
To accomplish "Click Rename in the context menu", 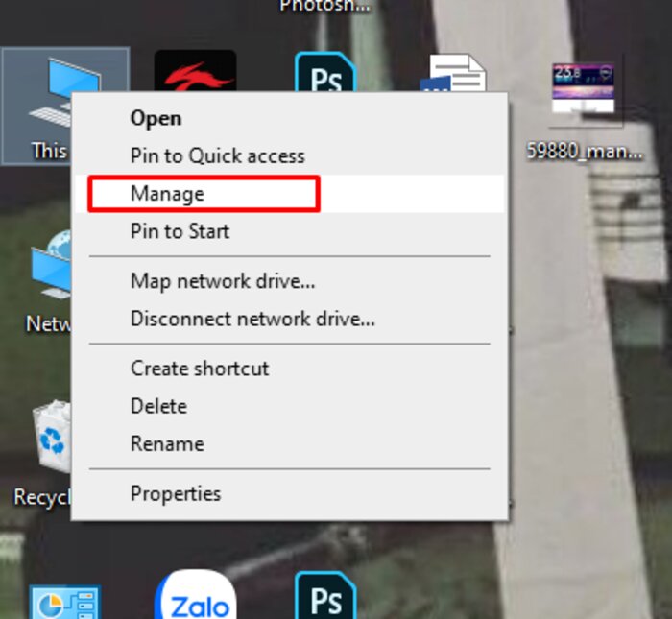I will coord(167,444).
